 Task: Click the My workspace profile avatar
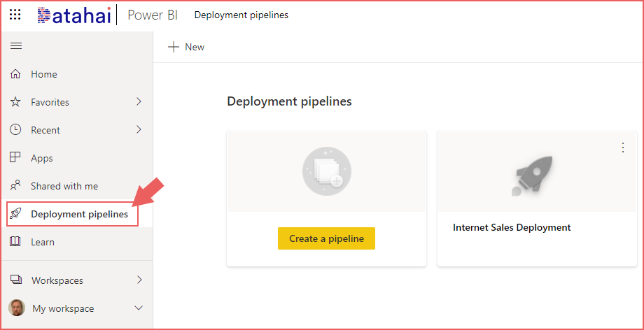pyautogui.click(x=17, y=308)
